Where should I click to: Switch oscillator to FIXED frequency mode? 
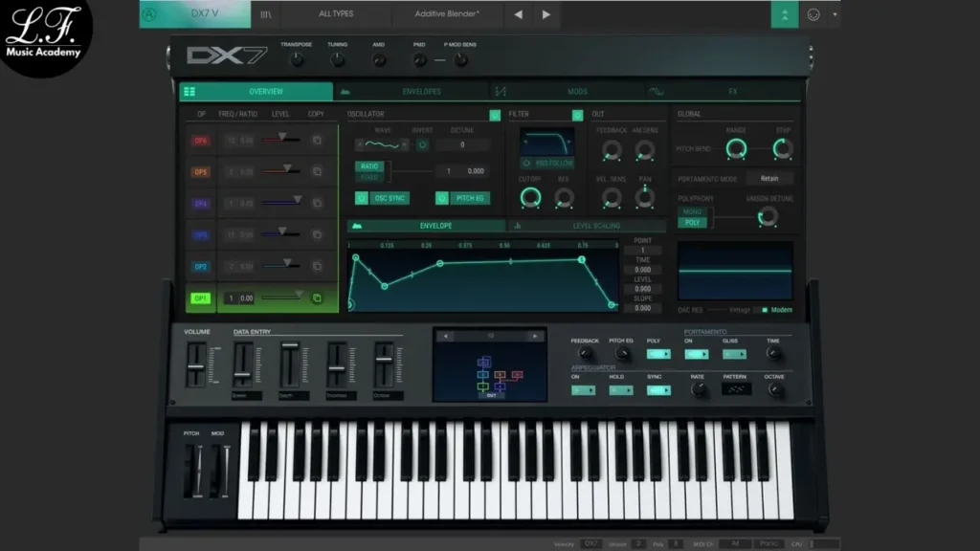369,176
